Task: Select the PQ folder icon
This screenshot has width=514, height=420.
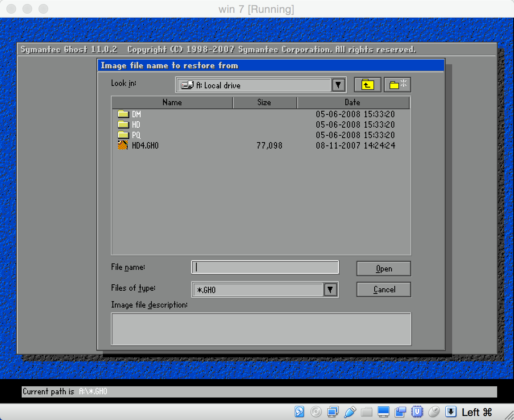Action: 123,135
